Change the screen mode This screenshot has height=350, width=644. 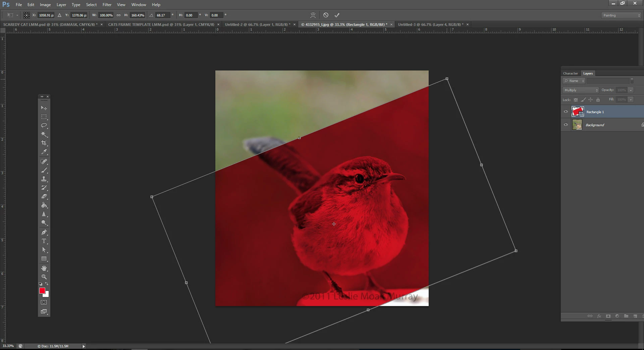44,311
